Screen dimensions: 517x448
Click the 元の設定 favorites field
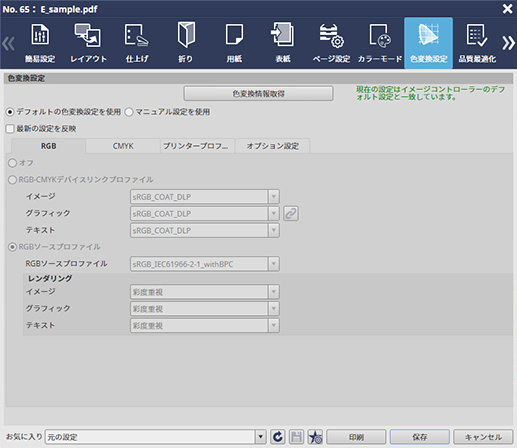tap(151, 437)
